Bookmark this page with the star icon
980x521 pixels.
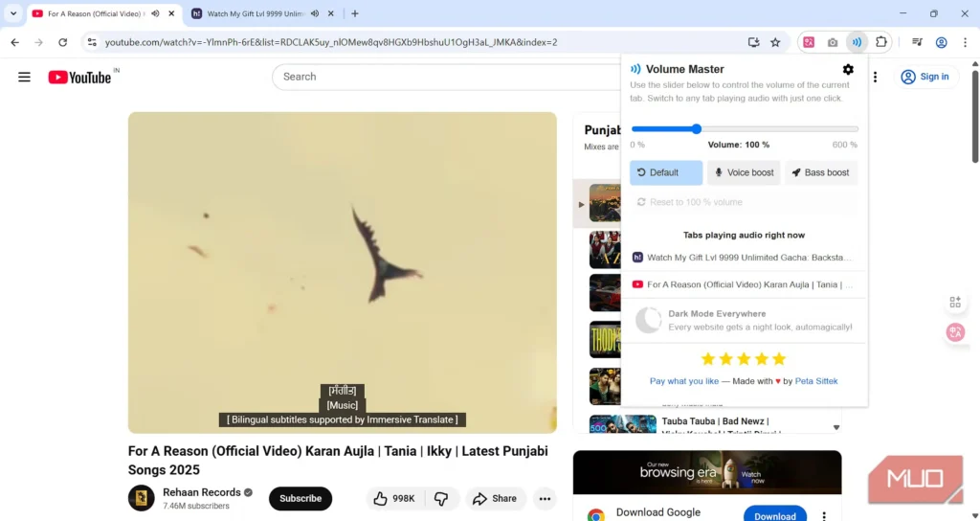tap(775, 42)
